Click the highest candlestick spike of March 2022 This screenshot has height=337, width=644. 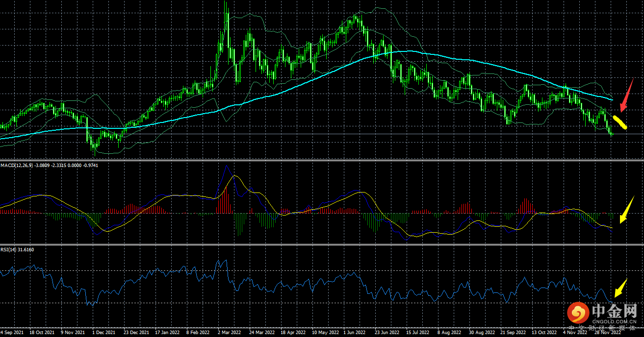tap(226, 6)
